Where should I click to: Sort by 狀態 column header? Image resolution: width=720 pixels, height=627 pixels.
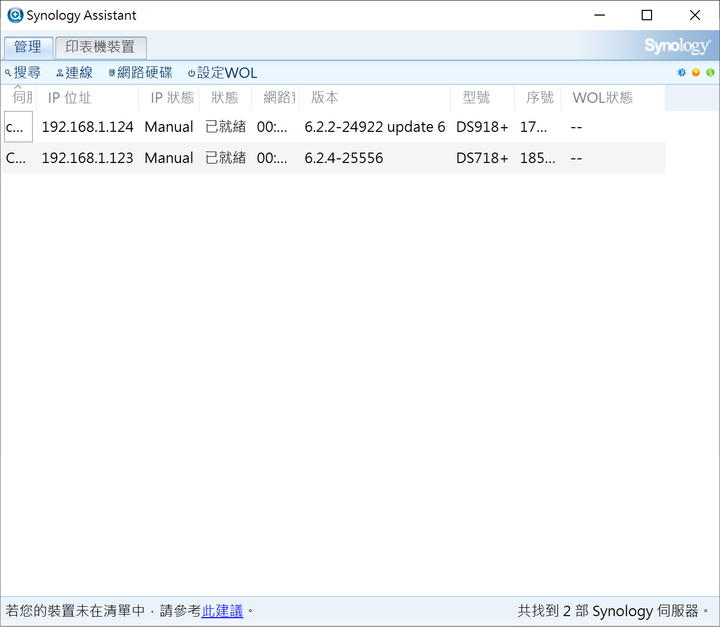pos(225,98)
